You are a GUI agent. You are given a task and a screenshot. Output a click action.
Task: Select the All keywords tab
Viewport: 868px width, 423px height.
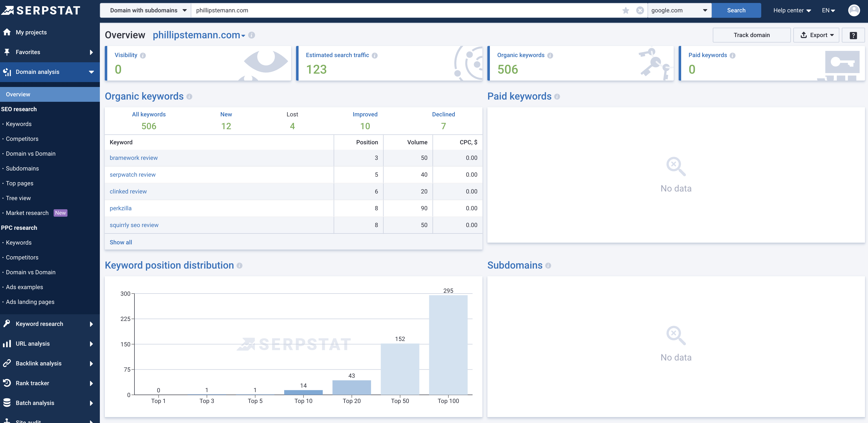149,120
